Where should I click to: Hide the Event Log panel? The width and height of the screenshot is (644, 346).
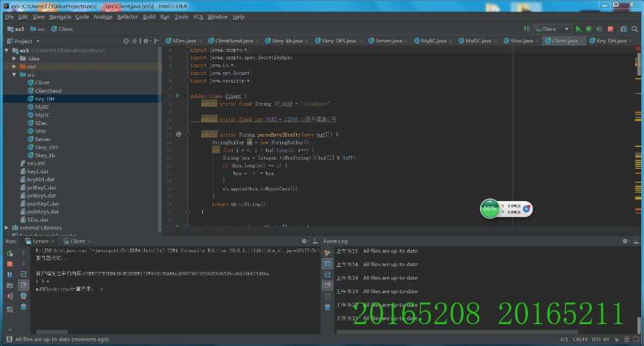click(x=636, y=241)
